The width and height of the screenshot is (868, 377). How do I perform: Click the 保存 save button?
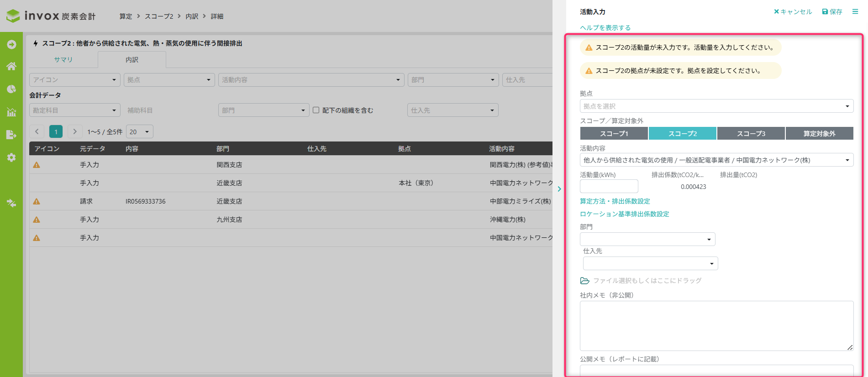832,11
